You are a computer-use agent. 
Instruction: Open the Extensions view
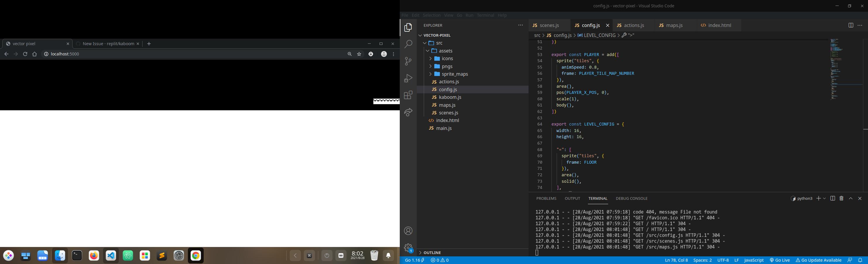tap(408, 95)
